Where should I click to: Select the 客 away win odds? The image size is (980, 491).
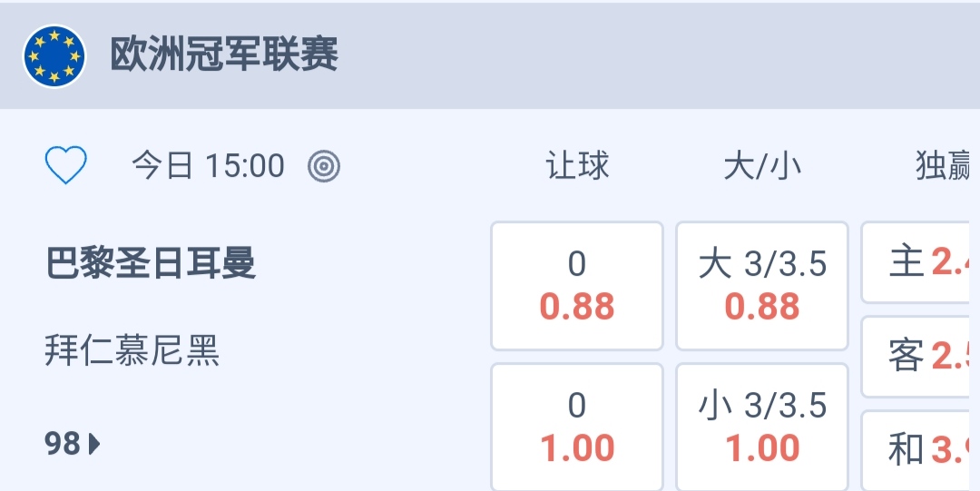[x=920, y=357]
